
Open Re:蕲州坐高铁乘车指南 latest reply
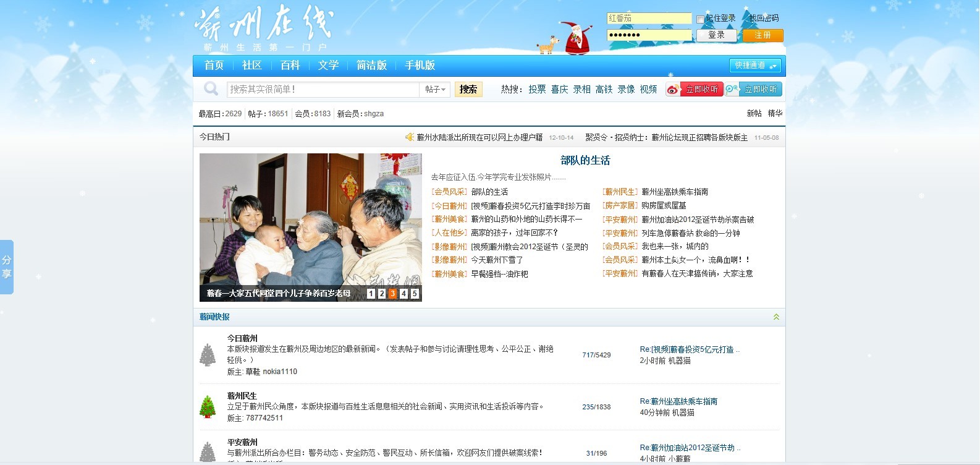pyautogui.click(x=678, y=401)
